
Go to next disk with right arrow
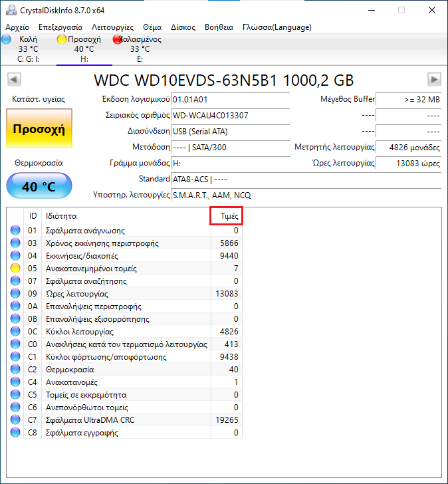tap(434, 80)
